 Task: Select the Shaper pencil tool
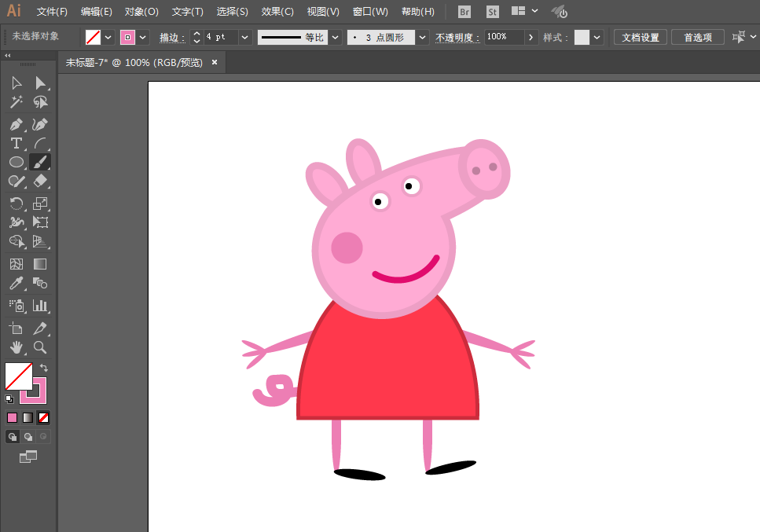tap(17, 182)
